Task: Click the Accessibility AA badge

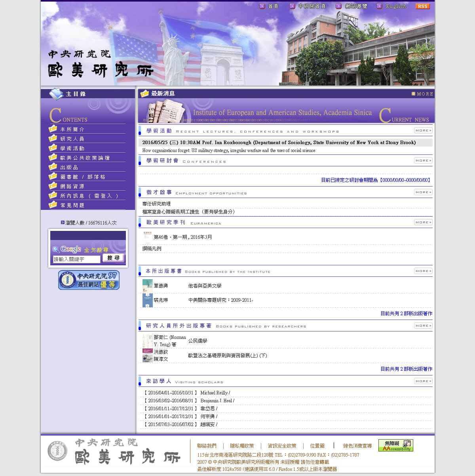Action: click(395, 445)
